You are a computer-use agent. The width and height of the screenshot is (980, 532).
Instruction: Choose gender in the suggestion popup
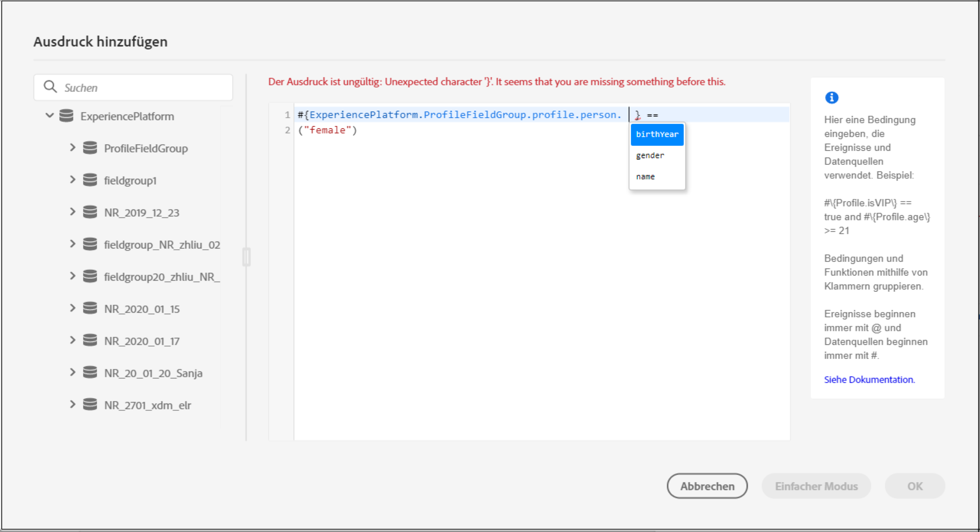[650, 155]
